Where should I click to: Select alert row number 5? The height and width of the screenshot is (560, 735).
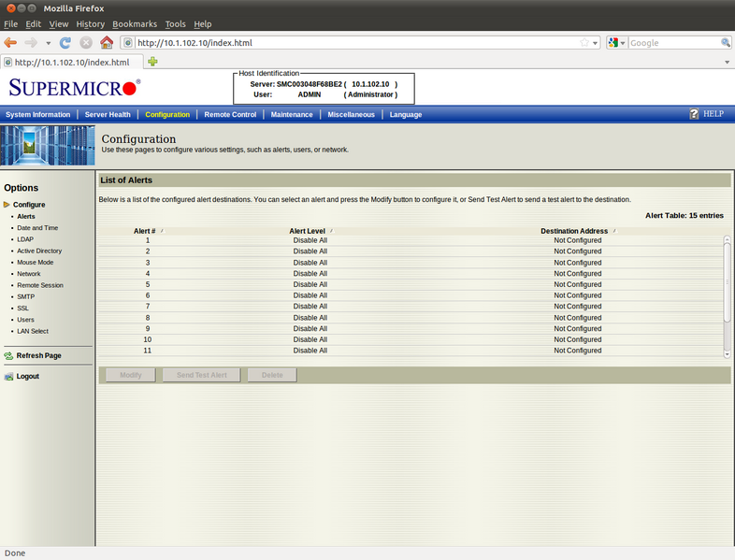(411, 284)
